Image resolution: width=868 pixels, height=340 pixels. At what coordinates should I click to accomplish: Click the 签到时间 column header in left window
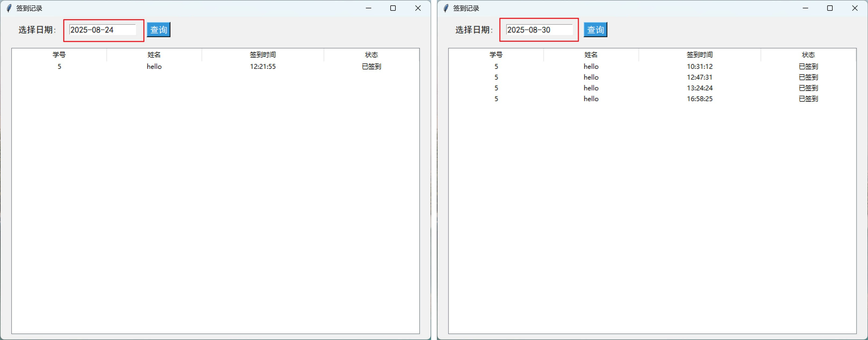[263, 55]
